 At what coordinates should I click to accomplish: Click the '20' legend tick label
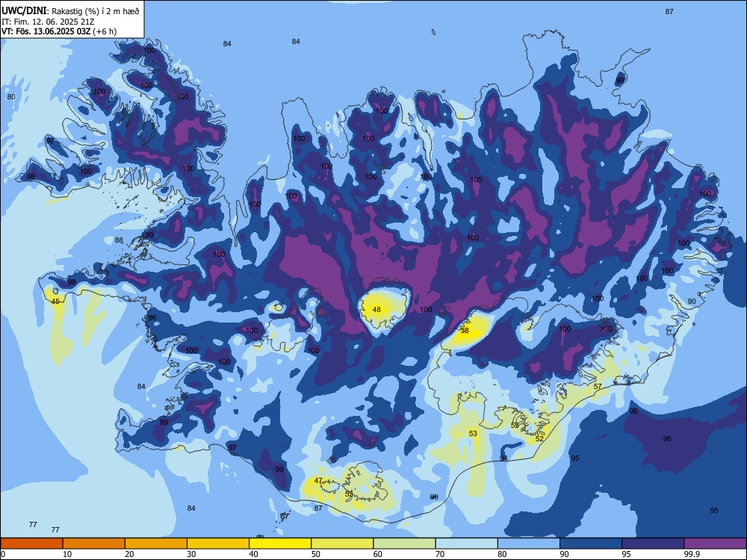(x=129, y=554)
